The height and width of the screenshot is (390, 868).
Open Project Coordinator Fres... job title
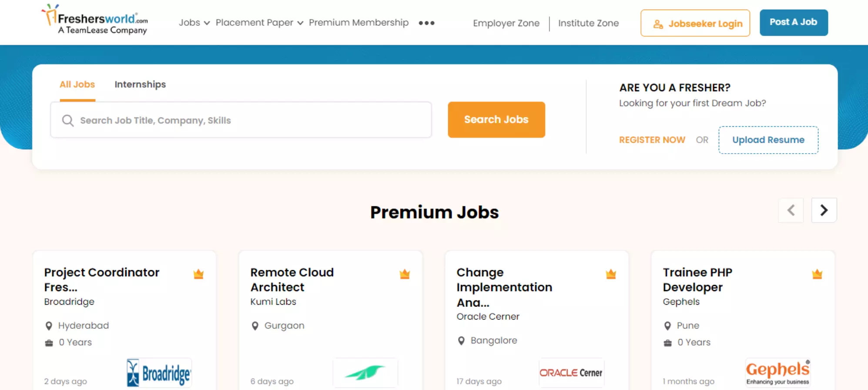coord(102,280)
